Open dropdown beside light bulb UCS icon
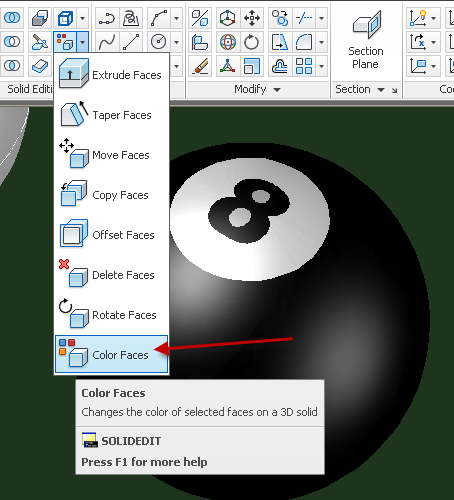454x500 pixels. 434,17
